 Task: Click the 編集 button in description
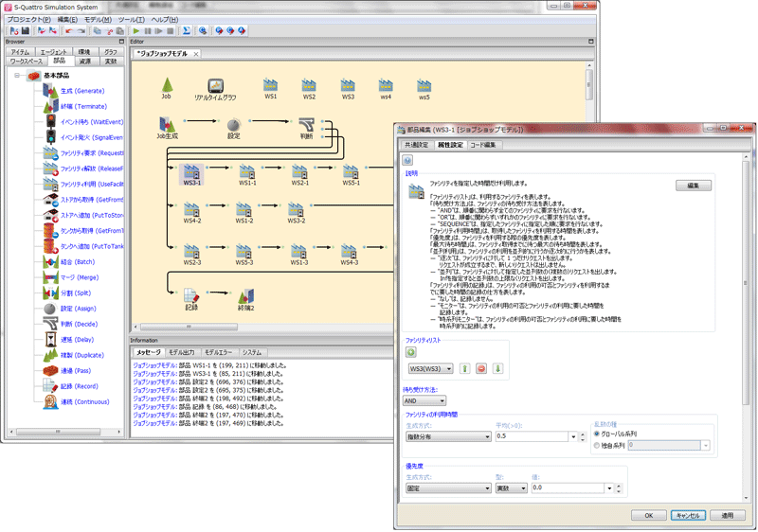click(x=693, y=186)
